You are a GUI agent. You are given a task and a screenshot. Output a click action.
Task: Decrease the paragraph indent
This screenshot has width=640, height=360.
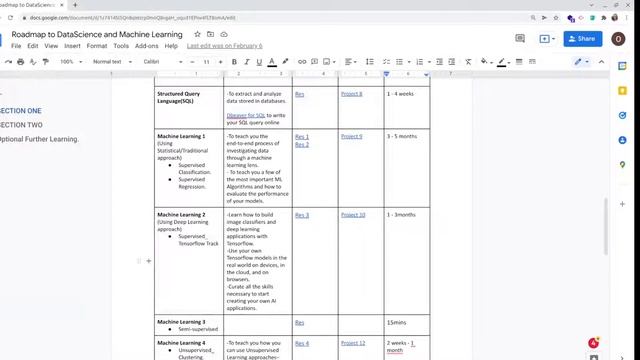439,62
